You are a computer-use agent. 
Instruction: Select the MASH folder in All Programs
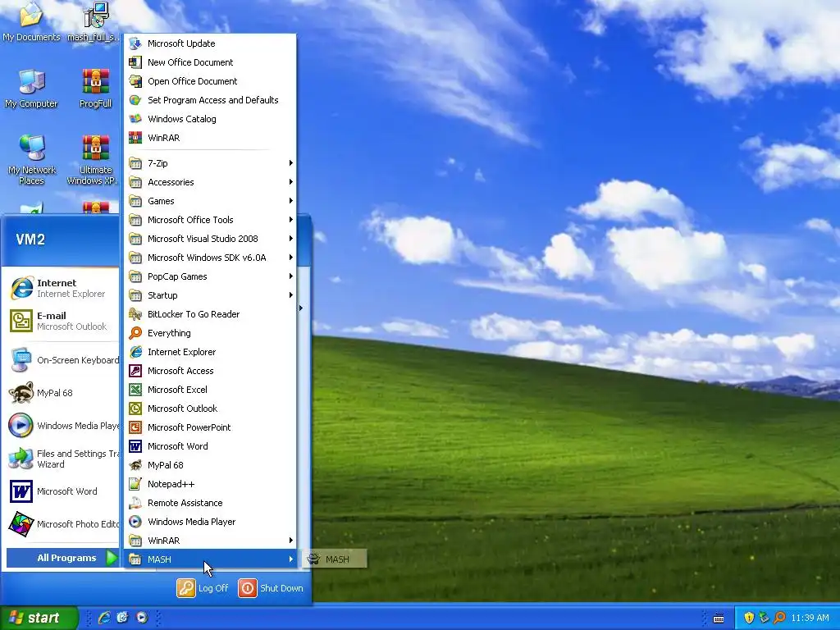(x=210, y=559)
